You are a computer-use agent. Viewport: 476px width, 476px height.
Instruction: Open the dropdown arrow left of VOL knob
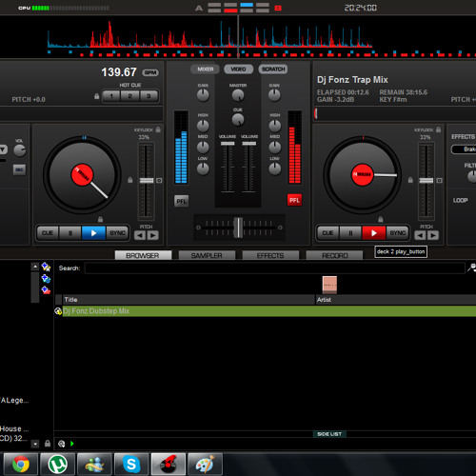point(3,149)
